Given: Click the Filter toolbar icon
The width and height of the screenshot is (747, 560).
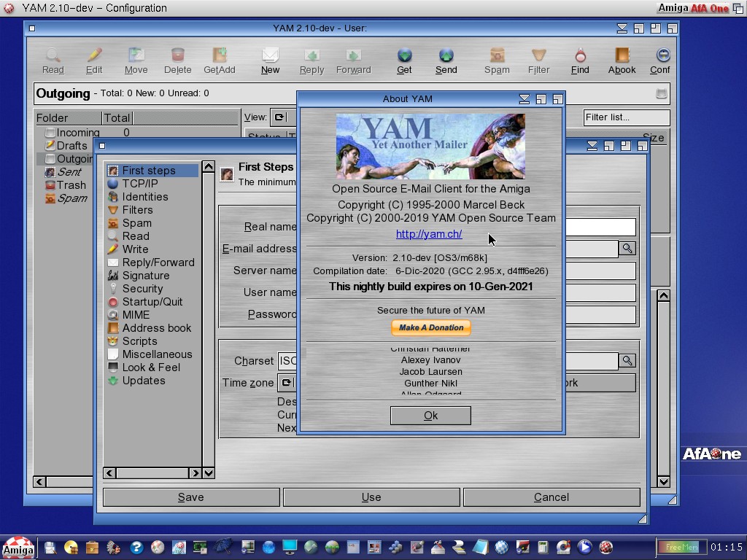Looking at the screenshot, I should click(x=538, y=60).
